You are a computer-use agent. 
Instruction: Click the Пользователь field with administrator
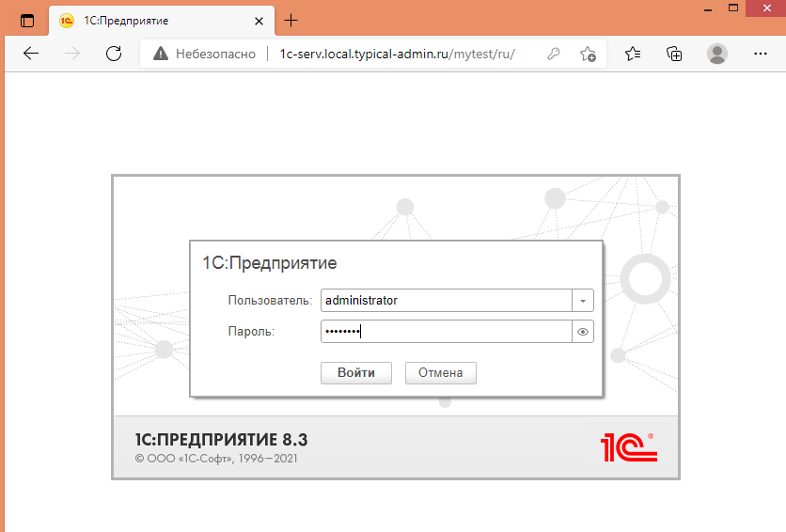[447, 301]
